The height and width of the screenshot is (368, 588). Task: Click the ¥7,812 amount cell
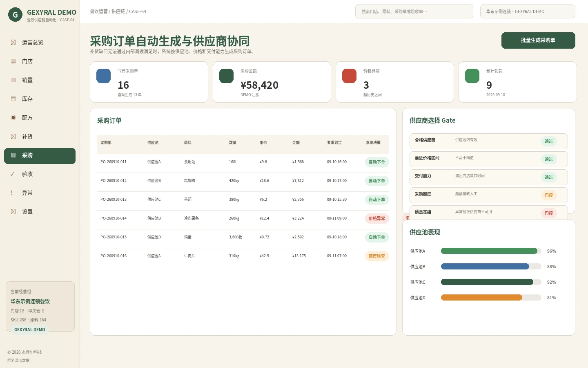298,181
